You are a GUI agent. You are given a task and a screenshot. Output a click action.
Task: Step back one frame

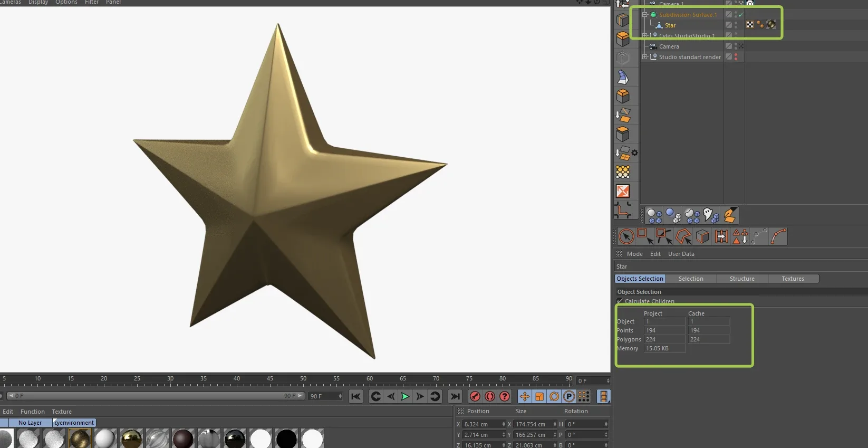click(391, 396)
